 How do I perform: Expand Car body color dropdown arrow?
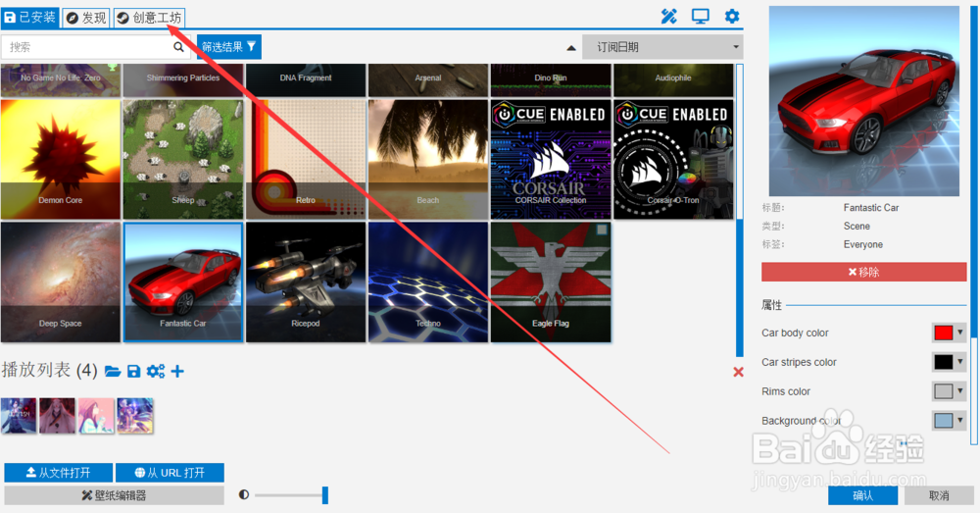pos(960,333)
